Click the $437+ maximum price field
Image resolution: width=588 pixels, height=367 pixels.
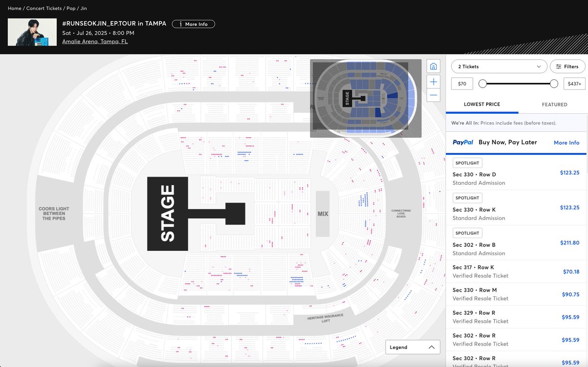[574, 84]
